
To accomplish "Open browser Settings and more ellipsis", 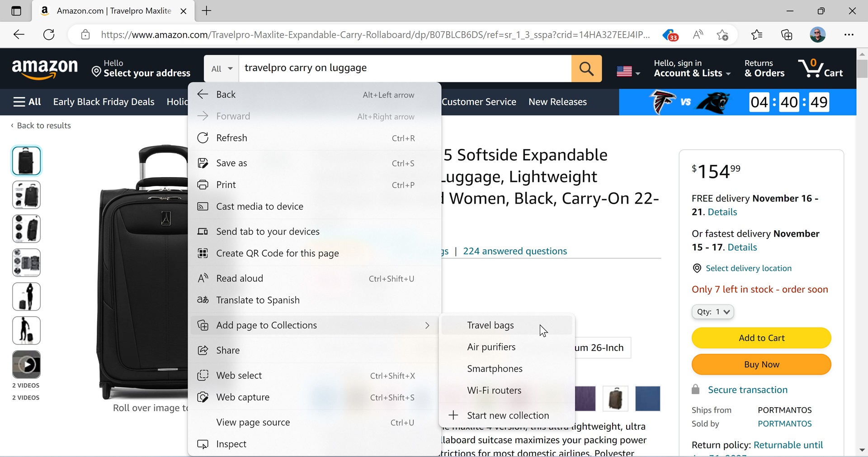I will pos(849,35).
